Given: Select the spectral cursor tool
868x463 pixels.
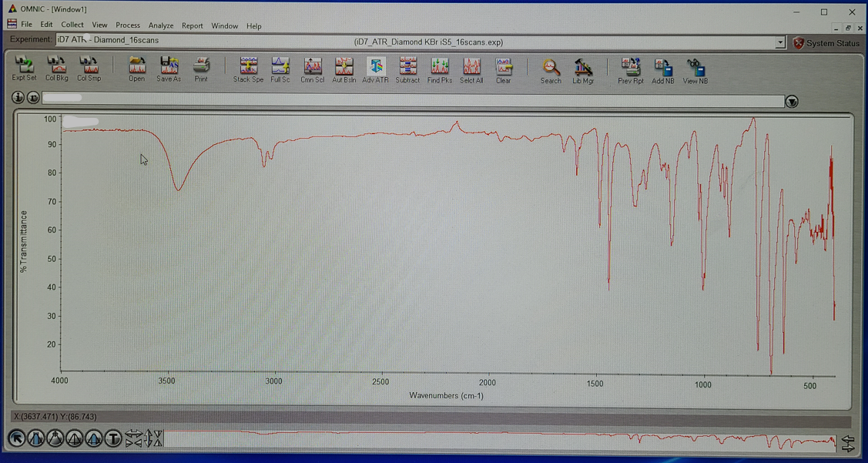Looking at the screenshot, I should click(x=55, y=439).
